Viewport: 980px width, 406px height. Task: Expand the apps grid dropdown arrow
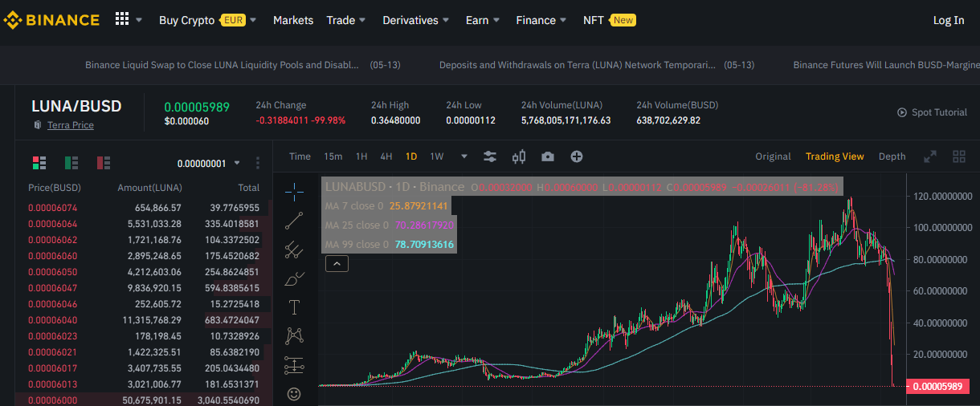pyautogui.click(x=139, y=20)
